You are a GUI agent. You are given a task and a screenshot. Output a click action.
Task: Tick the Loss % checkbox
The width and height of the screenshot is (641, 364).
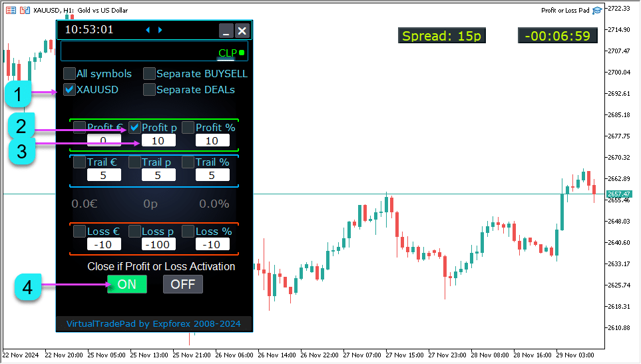click(188, 231)
